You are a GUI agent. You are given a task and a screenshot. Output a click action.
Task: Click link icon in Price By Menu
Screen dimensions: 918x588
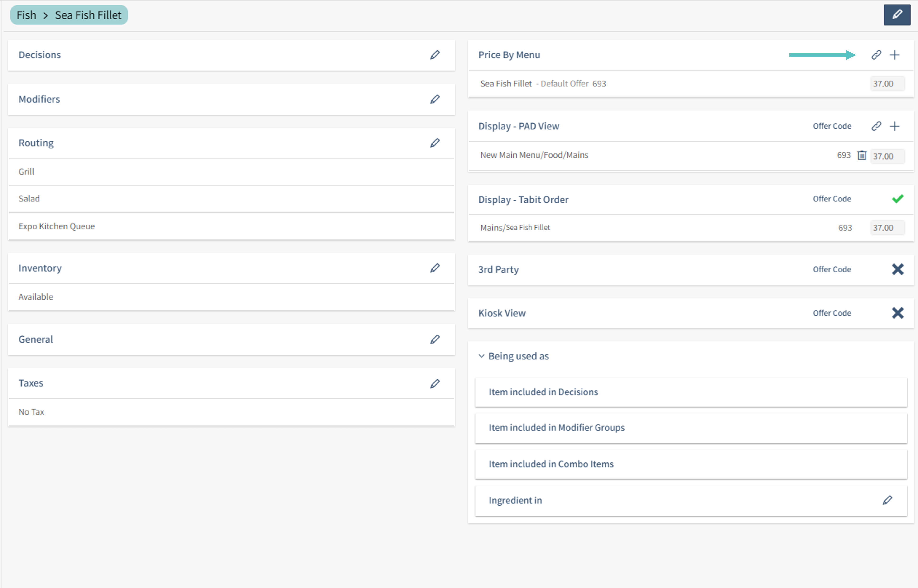pyautogui.click(x=876, y=55)
